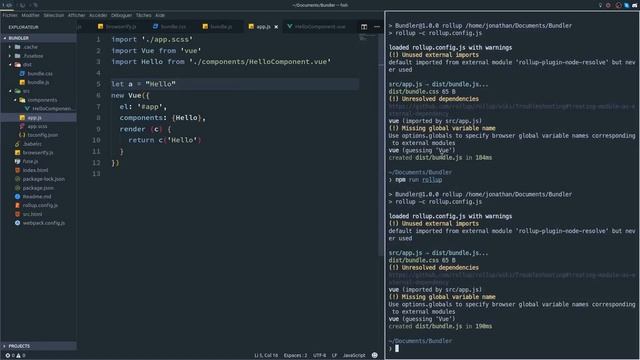Open package.json from the explorer tree
640x360 pixels.
coord(38,188)
